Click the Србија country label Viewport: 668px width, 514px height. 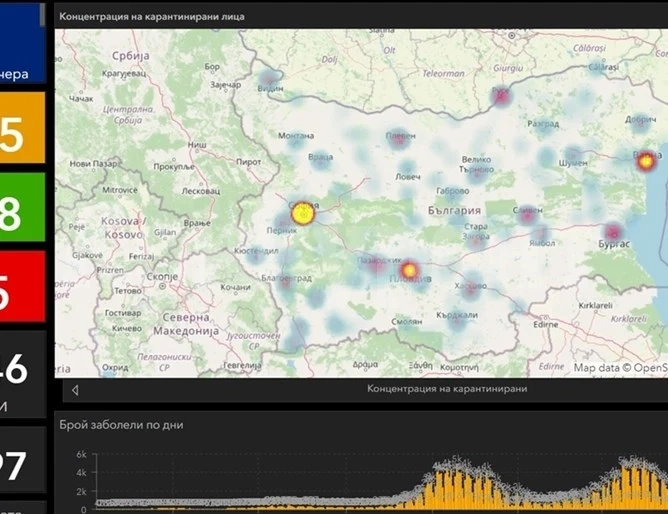coord(131,56)
